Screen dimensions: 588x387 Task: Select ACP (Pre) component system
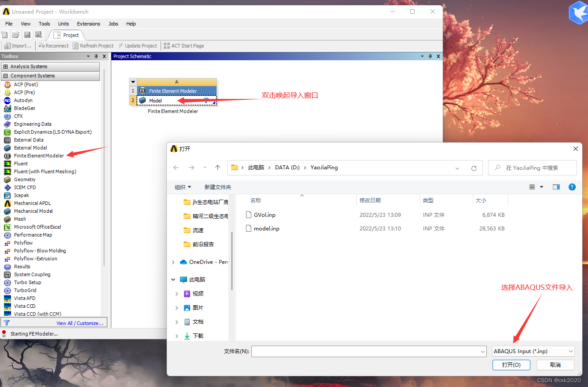coord(24,92)
